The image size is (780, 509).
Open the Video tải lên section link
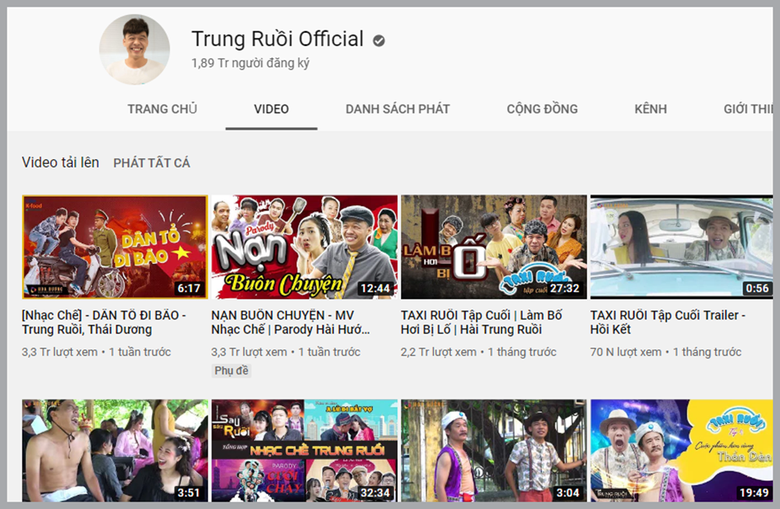pyautogui.click(x=60, y=162)
